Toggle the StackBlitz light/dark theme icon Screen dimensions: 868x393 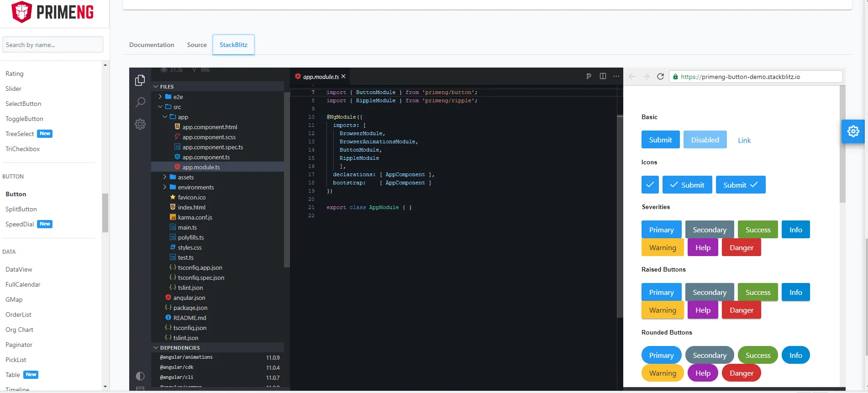pos(140,376)
